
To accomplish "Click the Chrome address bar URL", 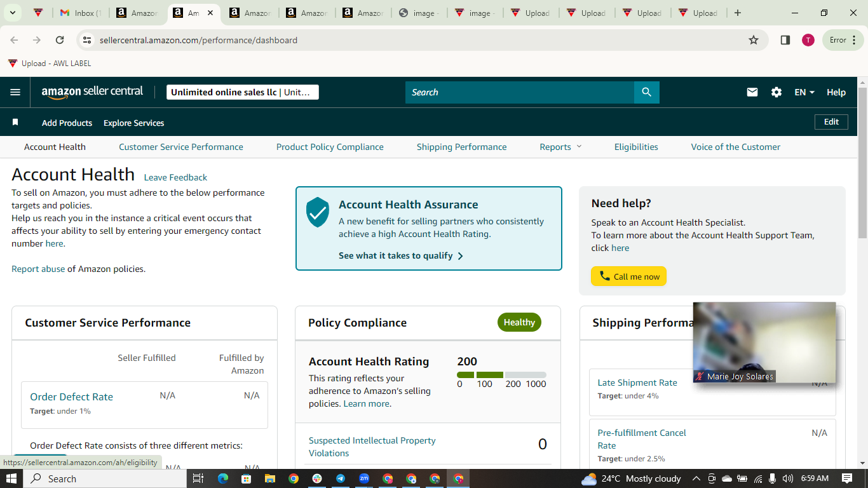I will 198,40.
